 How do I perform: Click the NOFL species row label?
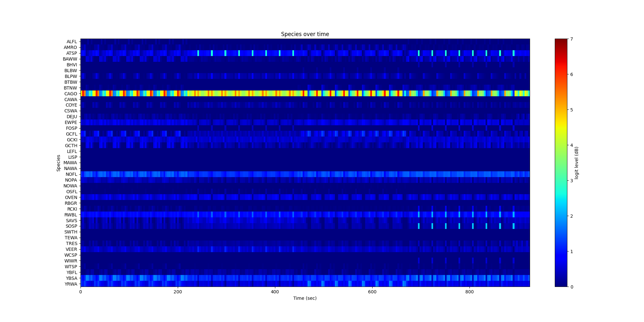coord(71,175)
